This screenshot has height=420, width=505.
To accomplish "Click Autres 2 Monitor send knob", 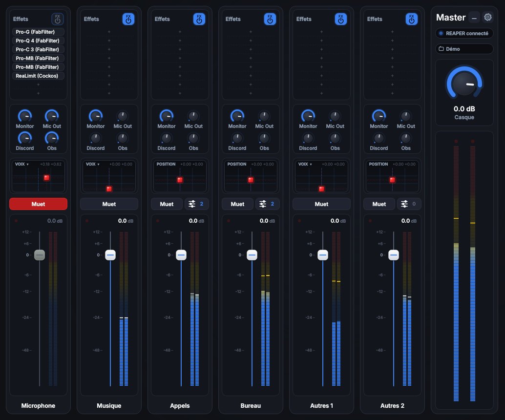I will click(x=379, y=116).
